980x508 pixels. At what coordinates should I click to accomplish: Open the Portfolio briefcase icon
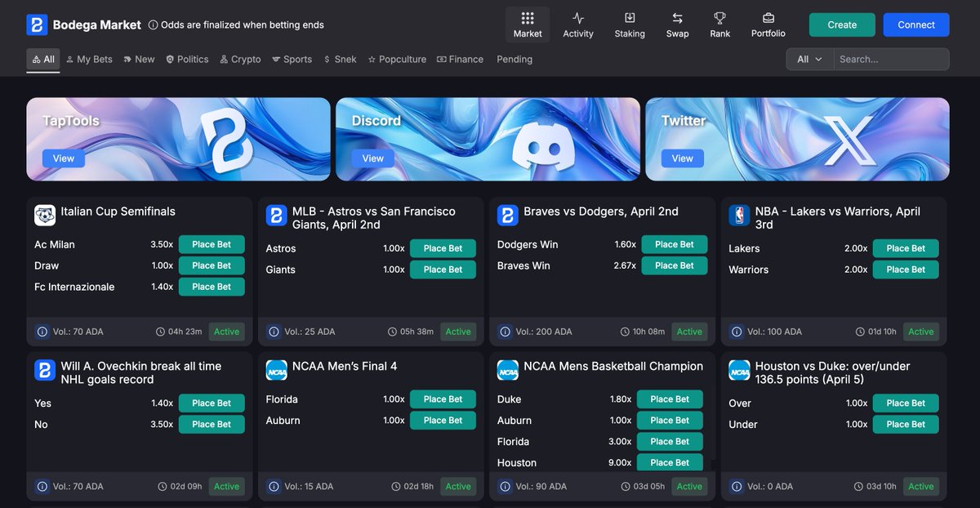(768, 18)
